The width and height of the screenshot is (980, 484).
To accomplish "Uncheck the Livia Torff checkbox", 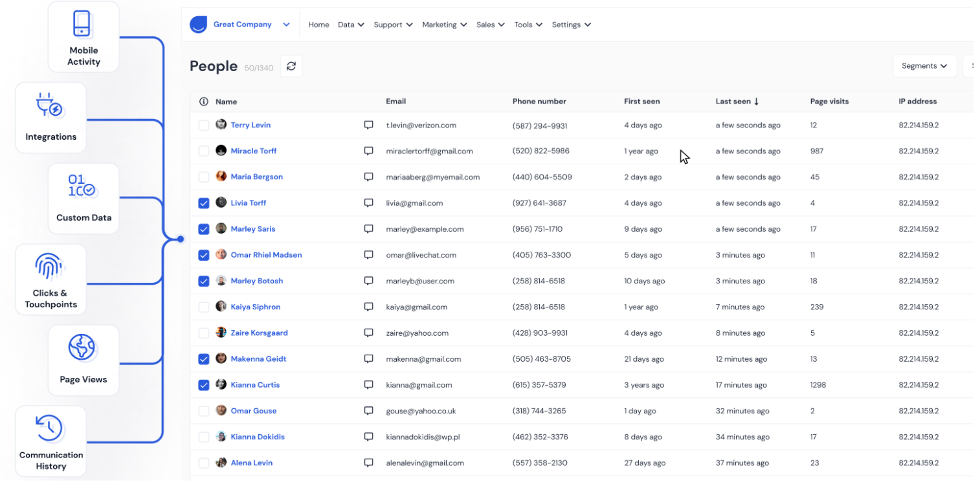I will [x=204, y=203].
